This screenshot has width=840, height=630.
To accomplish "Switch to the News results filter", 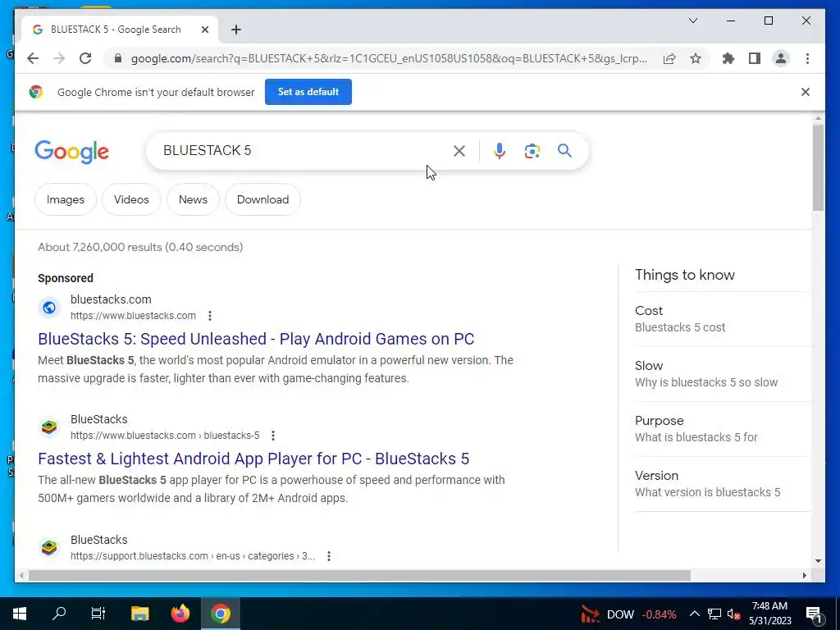I will tap(193, 199).
